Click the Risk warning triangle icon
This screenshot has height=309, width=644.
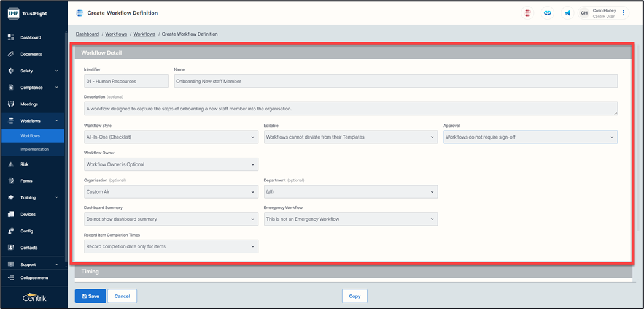pyautogui.click(x=10, y=164)
